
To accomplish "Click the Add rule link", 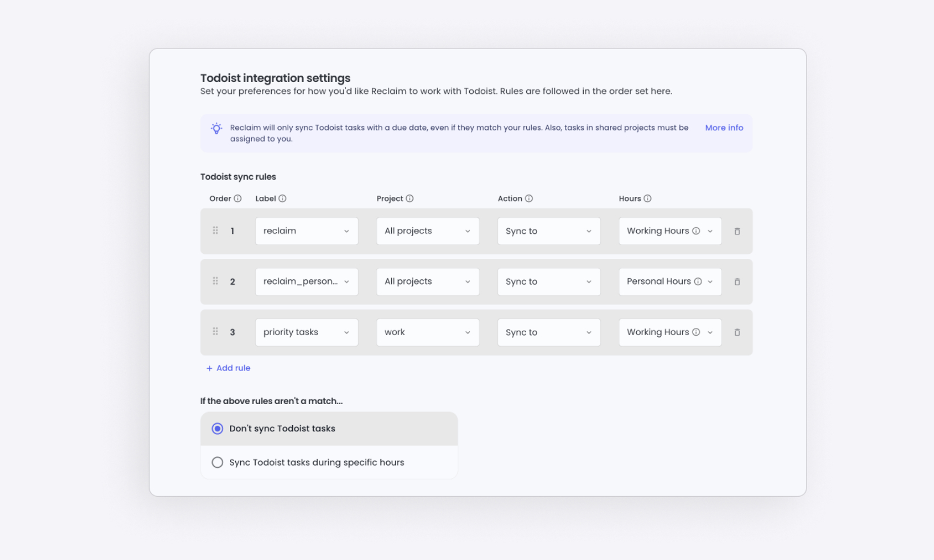I will [228, 368].
